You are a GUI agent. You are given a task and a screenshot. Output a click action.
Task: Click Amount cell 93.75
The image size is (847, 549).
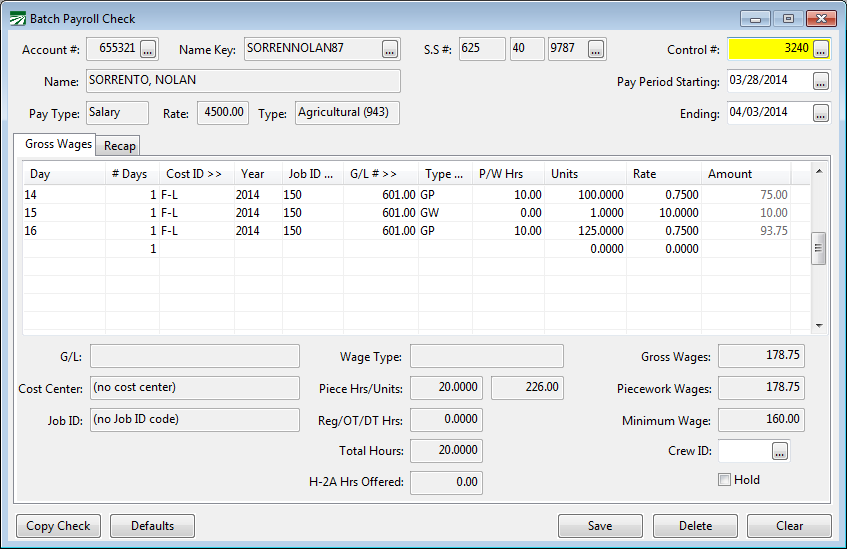tap(746, 231)
